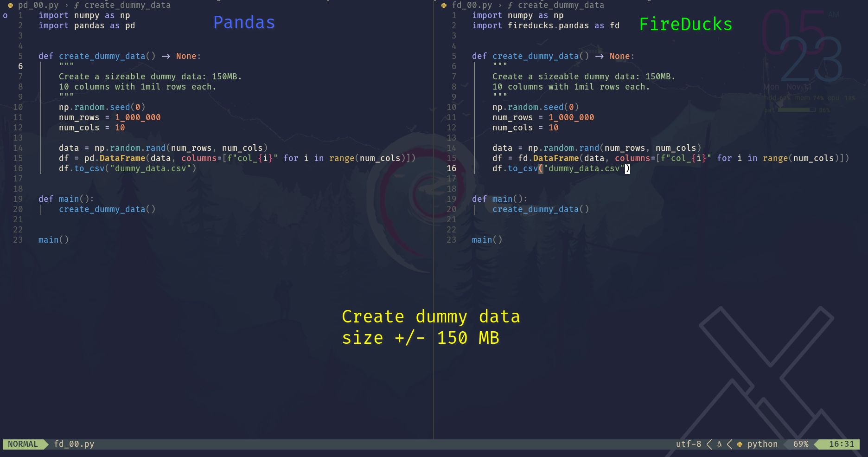Viewport: 868px width, 457px height.
Task: Click the Linux penguin icon in the statusline
Action: pos(719,444)
